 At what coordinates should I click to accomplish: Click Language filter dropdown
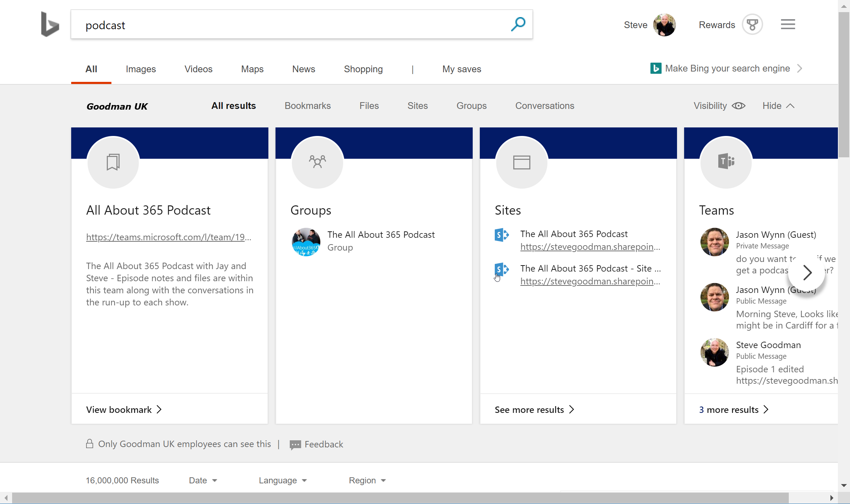click(283, 480)
